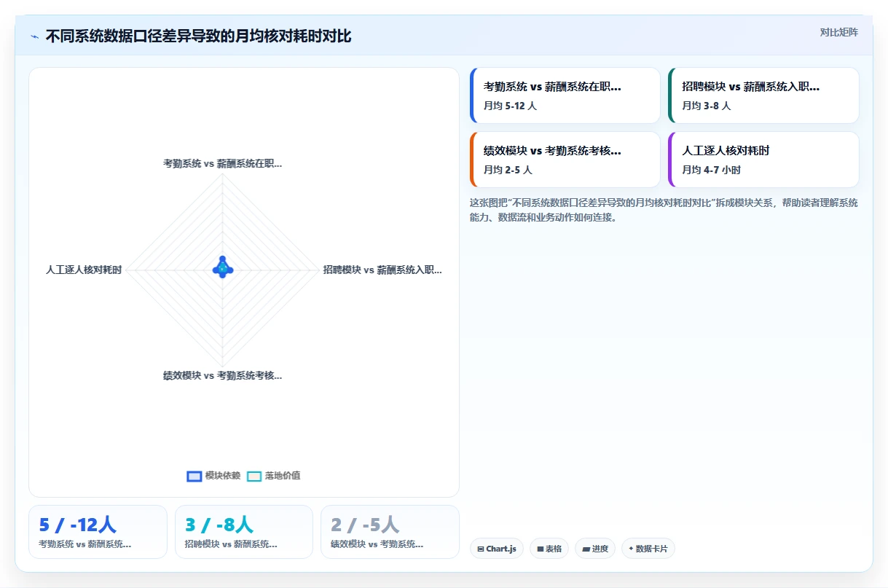
Task: Click the 表格 tag chip
Action: point(549,549)
